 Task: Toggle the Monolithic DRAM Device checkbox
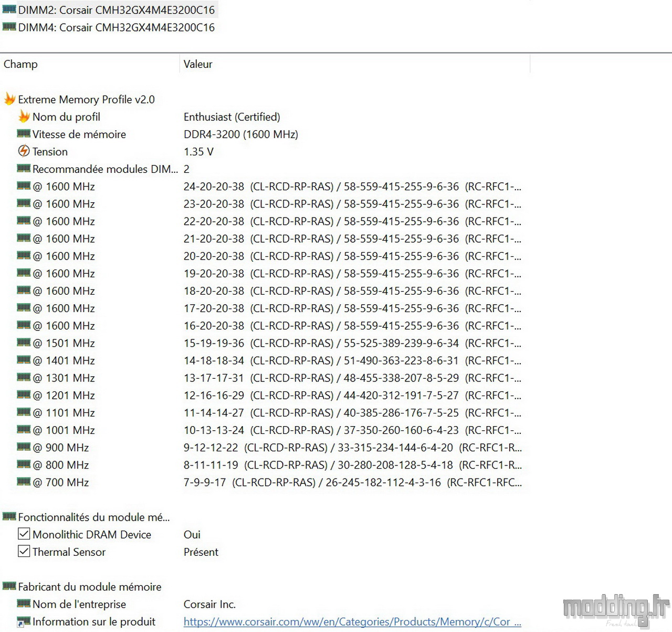click(x=24, y=534)
